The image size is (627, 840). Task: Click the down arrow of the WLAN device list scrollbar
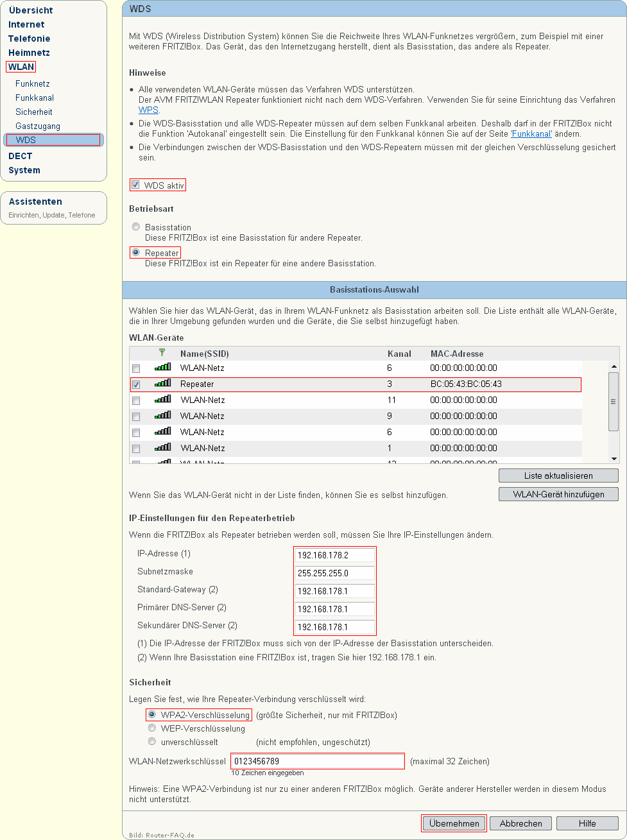614,458
